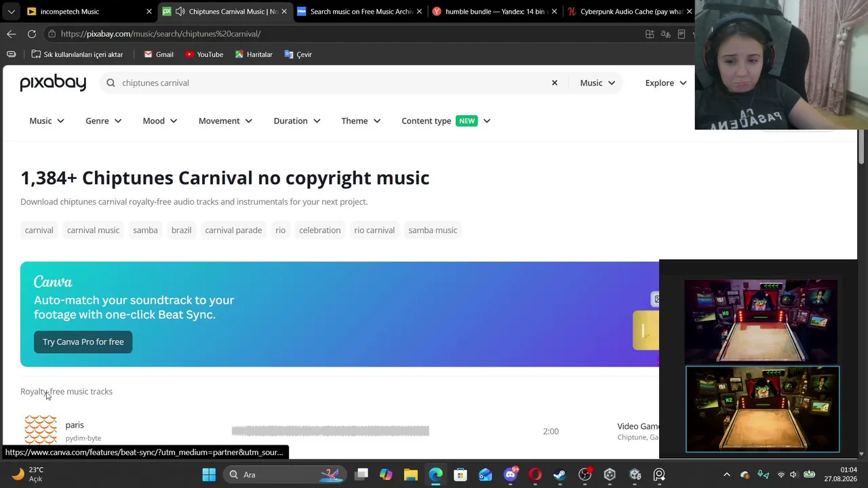Select the brazil tag
This screenshot has width=868, height=488.
pos(181,230)
